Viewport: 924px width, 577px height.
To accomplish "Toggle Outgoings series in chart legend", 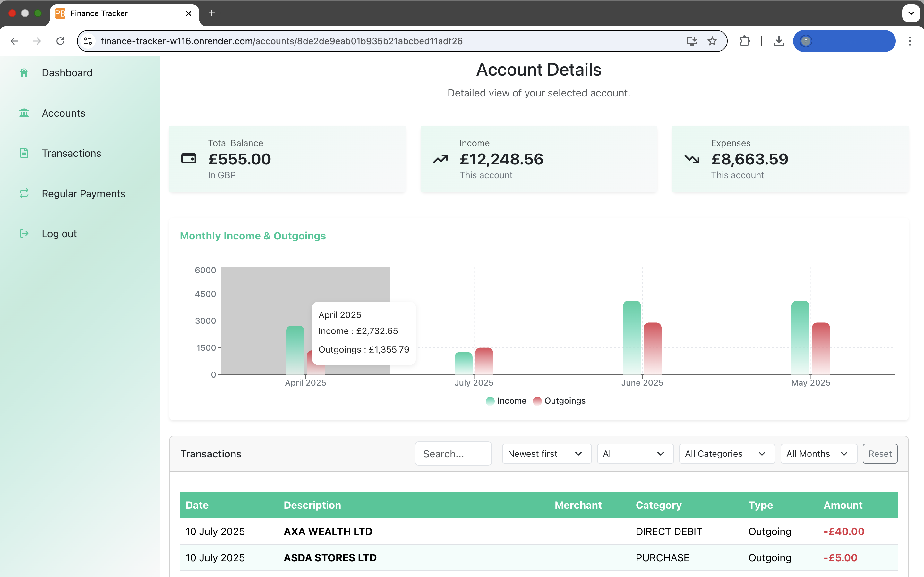I will tap(559, 401).
